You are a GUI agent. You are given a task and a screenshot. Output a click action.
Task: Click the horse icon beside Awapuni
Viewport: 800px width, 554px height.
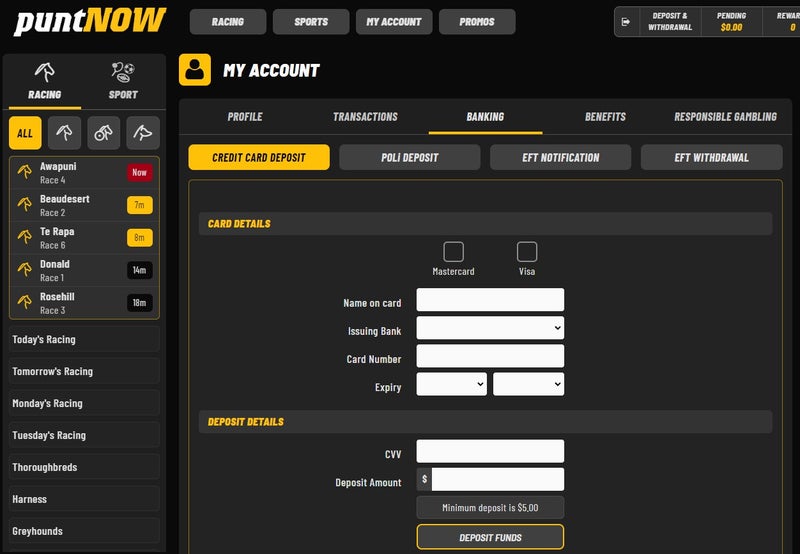pyautogui.click(x=24, y=172)
